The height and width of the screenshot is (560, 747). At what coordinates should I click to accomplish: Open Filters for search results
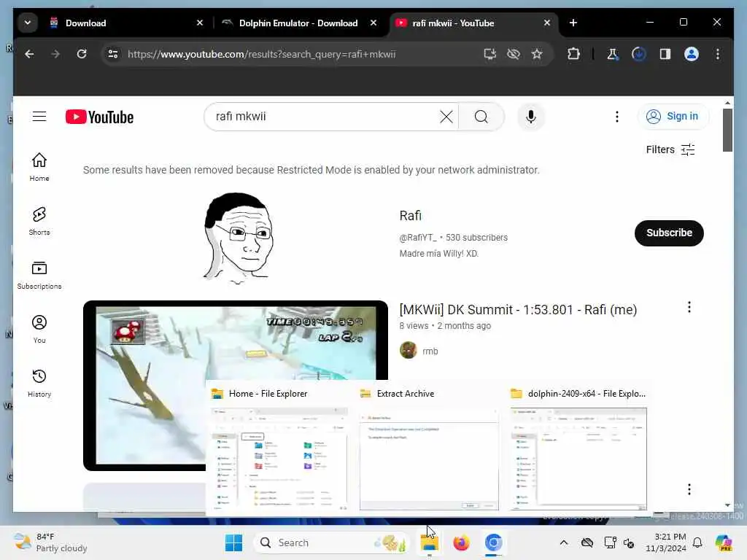(x=670, y=149)
